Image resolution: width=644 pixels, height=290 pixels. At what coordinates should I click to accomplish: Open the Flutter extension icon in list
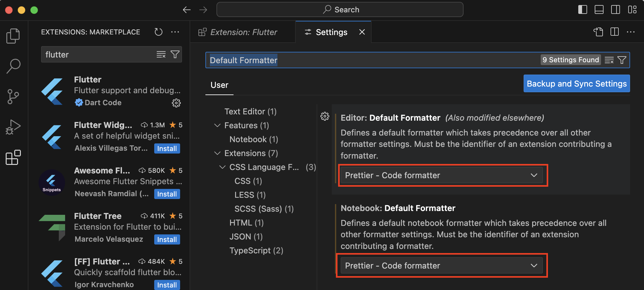click(x=52, y=91)
